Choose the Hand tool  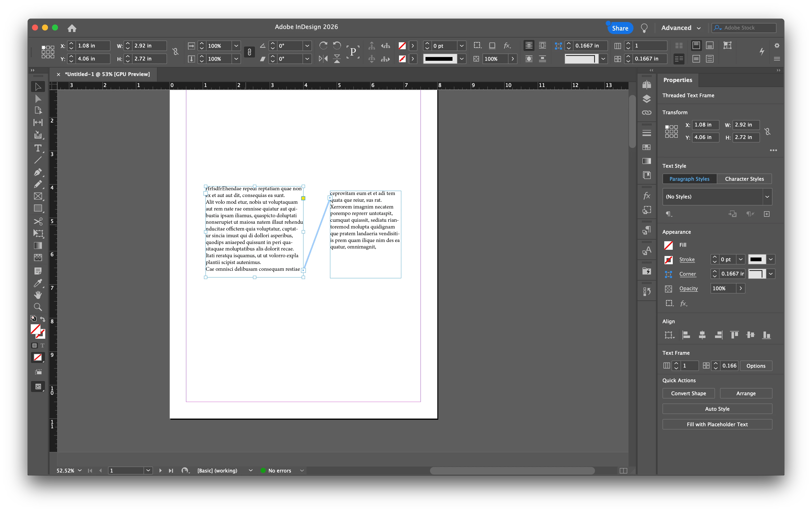(x=38, y=295)
